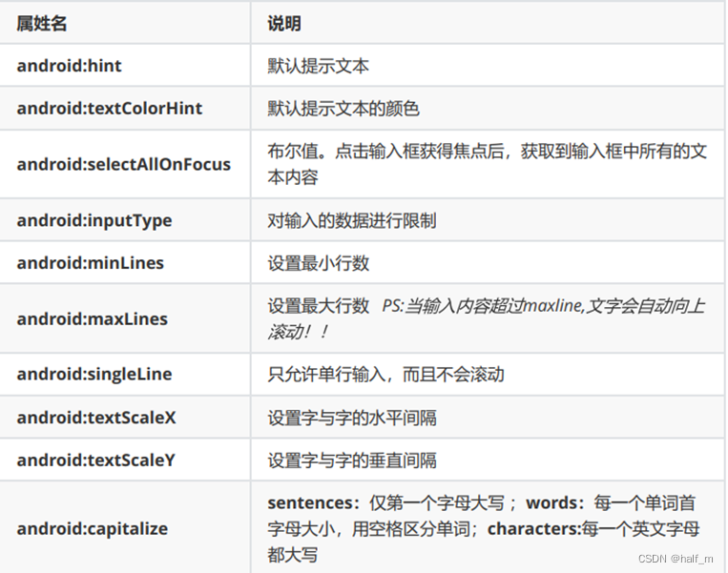Click the 默认提示文本的颜色 description
728x573 pixels.
click(x=343, y=109)
